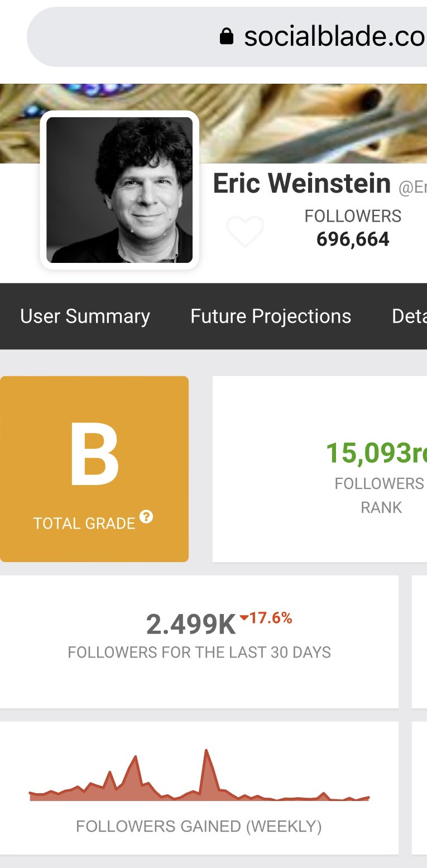Click the red 17.6% change percentage
This screenshot has width=427, height=868.
tap(271, 618)
